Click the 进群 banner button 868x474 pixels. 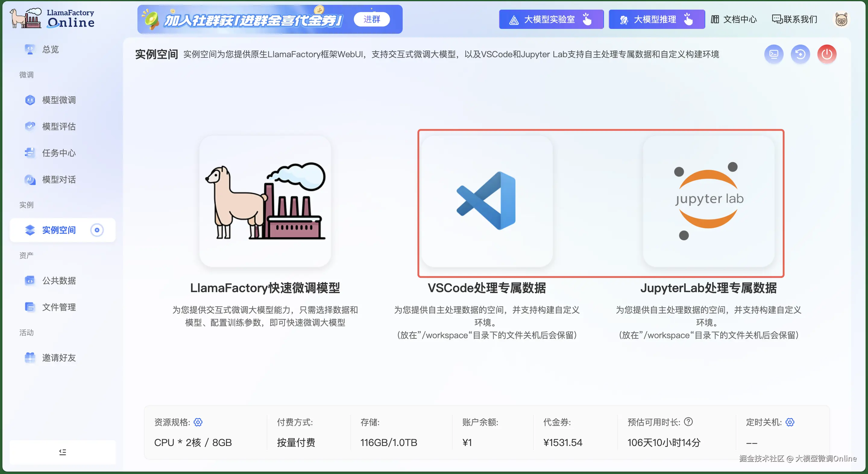pyautogui.click(x=372, y=19)
